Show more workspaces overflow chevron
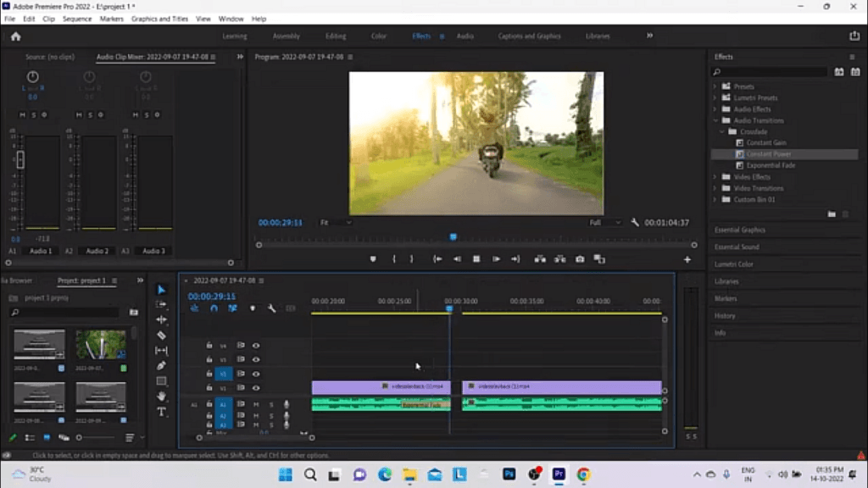Screen dimensions: 868x488 (x=649, y=36)
